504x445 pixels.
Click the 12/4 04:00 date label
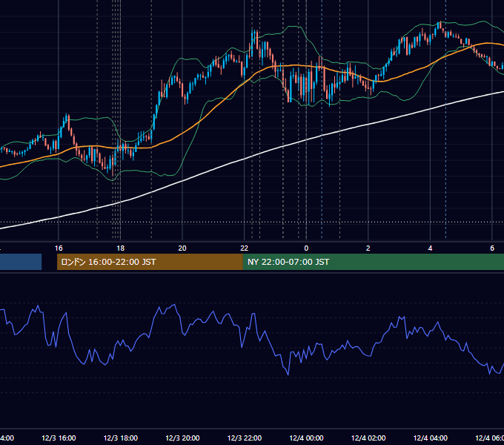point(431,438)
